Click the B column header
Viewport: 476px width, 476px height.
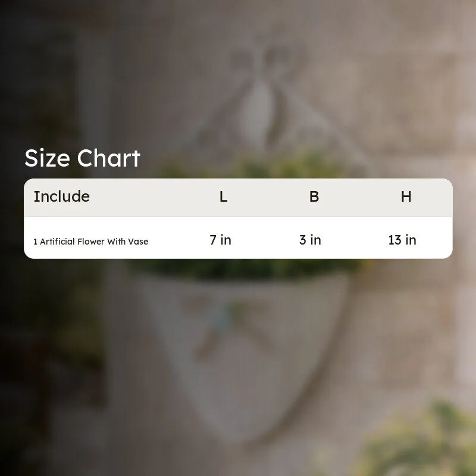(x=314, y=197)
